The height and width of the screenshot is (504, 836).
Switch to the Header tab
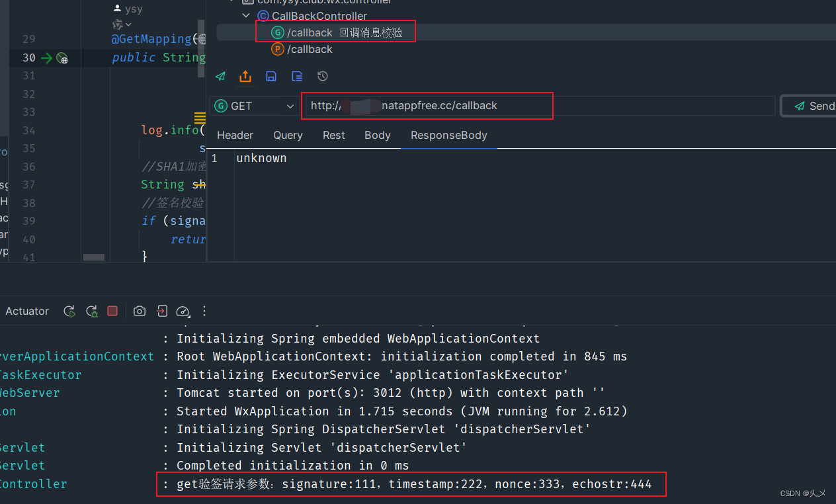click(235, 135)
